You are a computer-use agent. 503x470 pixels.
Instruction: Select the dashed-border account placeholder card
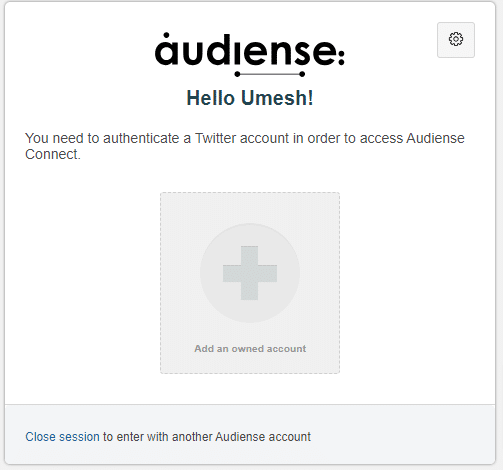point(250,283)
